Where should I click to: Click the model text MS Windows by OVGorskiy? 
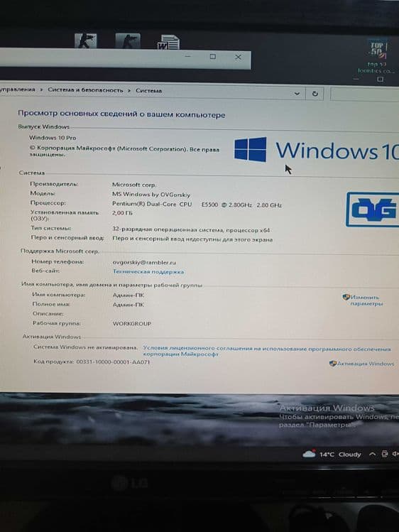[x=151, y=195]
